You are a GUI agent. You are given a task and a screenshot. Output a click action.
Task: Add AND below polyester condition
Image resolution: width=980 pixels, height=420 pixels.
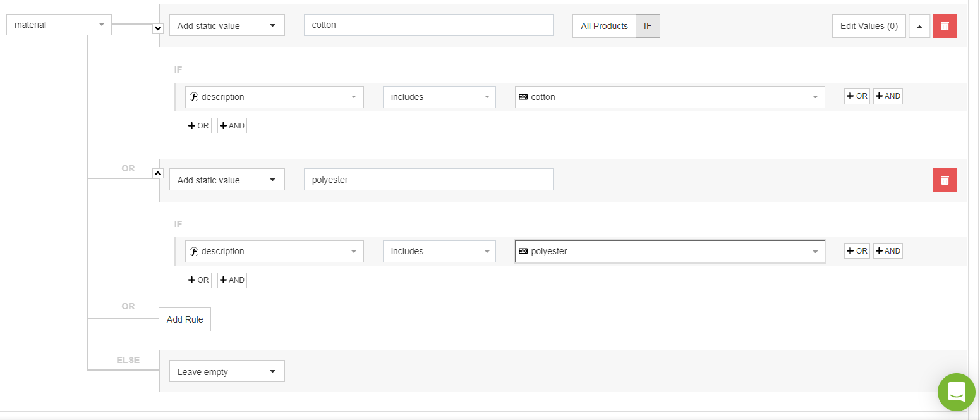pos(232,280)
